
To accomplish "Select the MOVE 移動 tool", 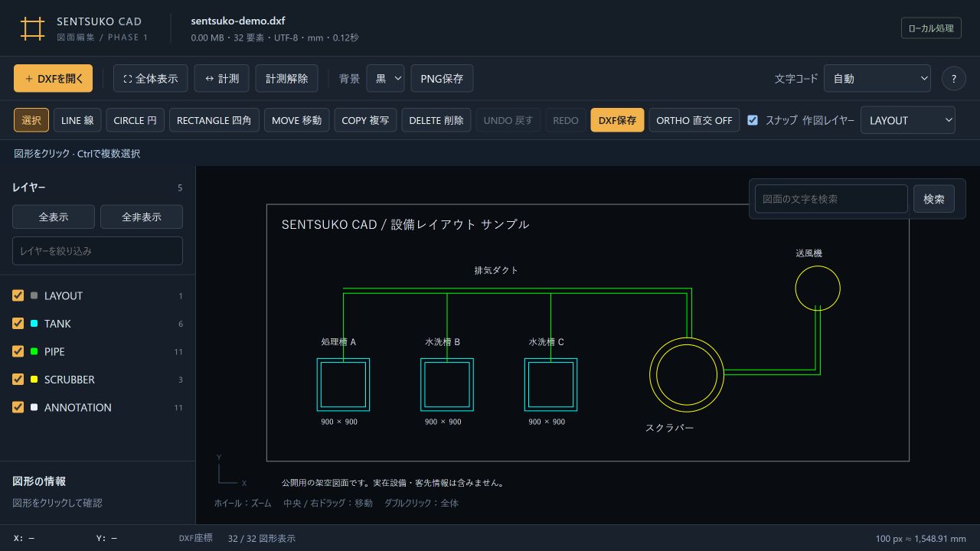I will pos(297,120).
